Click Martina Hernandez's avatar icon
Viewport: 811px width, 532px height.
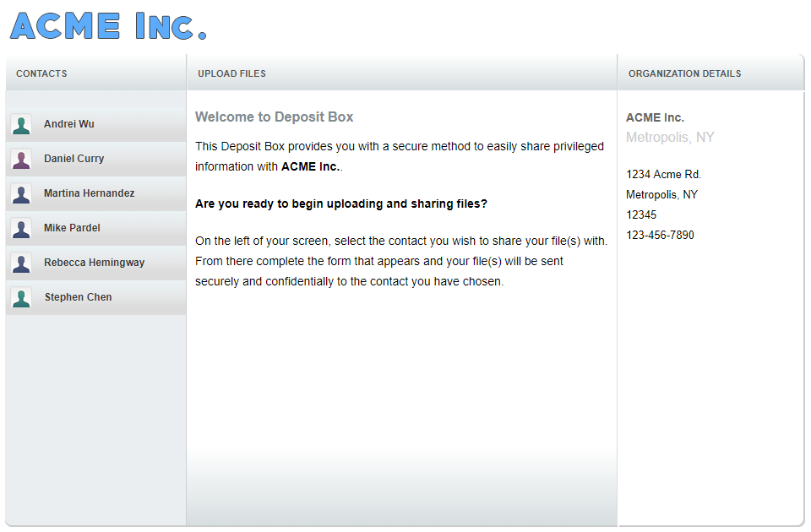[x=21, y=194]
